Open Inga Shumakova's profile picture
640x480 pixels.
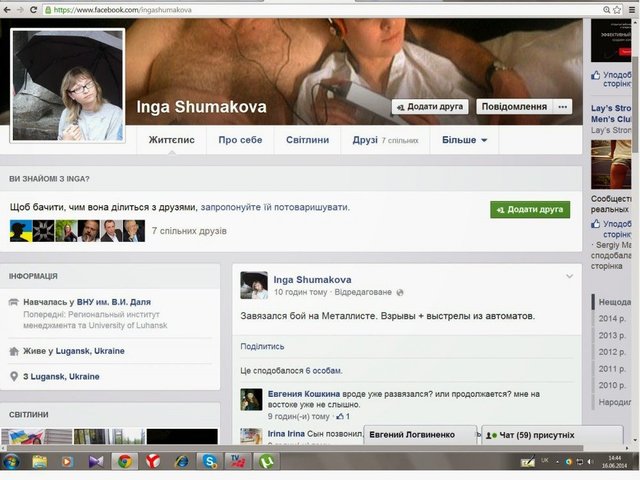(x=68, y=85)
